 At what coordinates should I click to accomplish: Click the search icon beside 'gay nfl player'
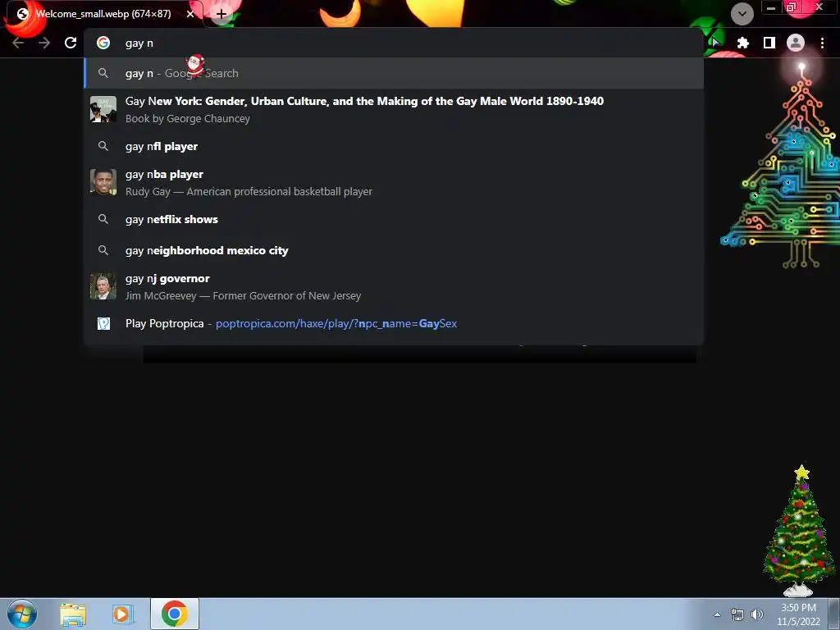coord(103,146)
